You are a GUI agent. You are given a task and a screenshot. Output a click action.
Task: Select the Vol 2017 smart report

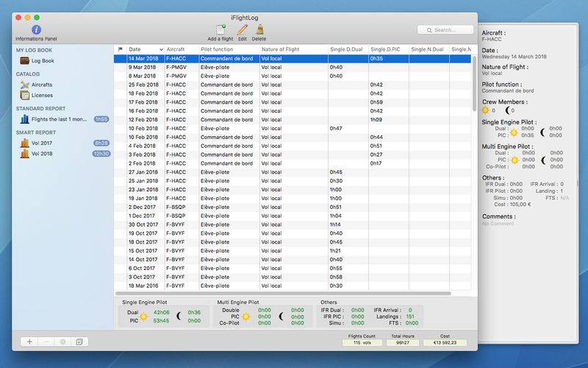(42, 143)
